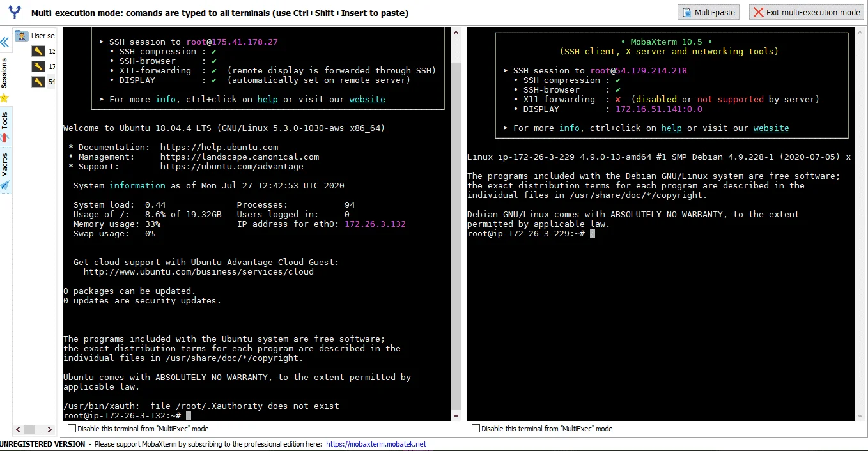Click the Ubuntu cloud services URL

tap(199, 272)
